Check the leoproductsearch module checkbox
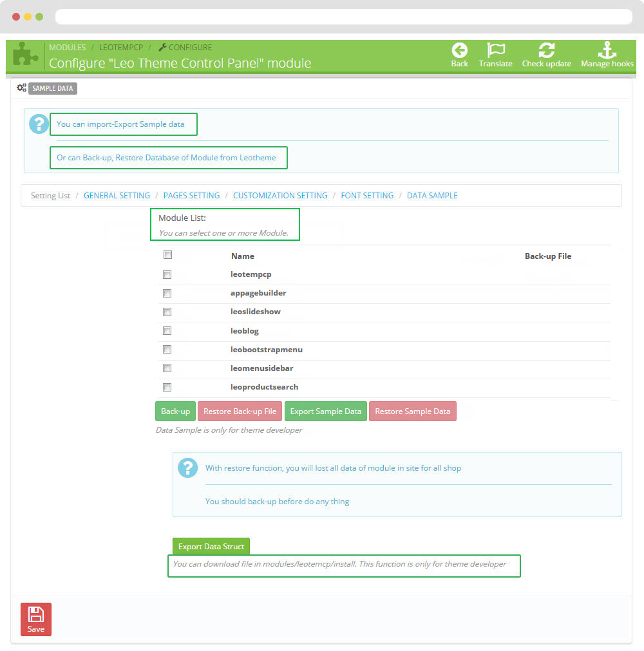The height and width of the screenshot is (651, 644). [x=167, y=387]
